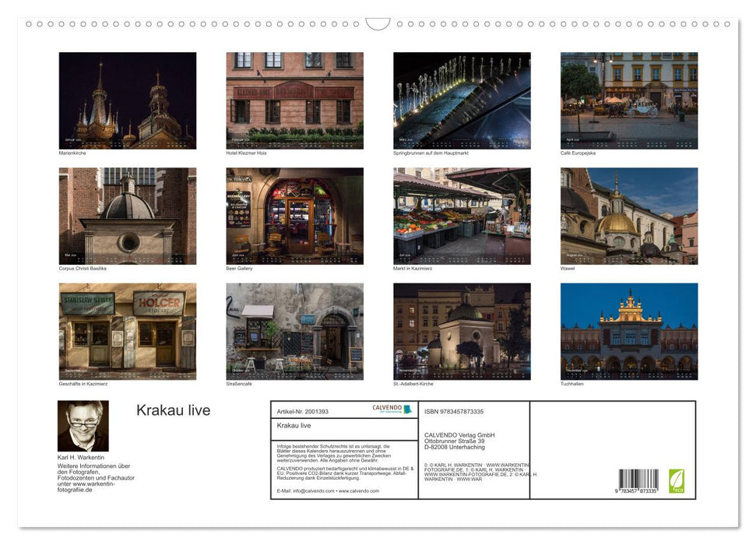Click the Beer Gallery storefront image
Viewport: 756px width, 545px height.
pyautogui.click(x=294, y=215)
